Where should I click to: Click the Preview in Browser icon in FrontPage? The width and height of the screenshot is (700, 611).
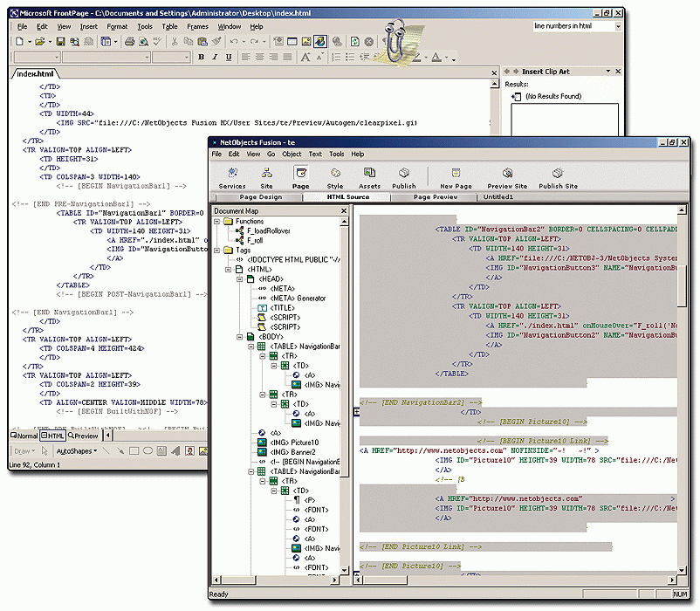tap(143, 42)
